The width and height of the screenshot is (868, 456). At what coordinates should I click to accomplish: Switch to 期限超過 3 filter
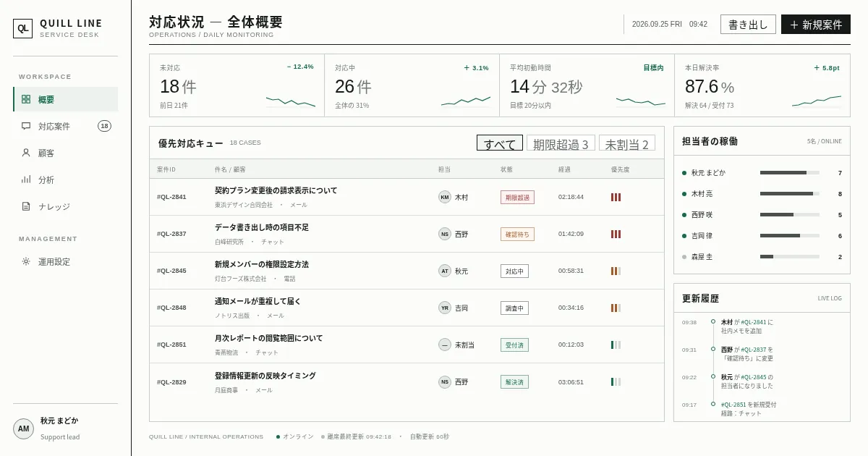(561, 143)
